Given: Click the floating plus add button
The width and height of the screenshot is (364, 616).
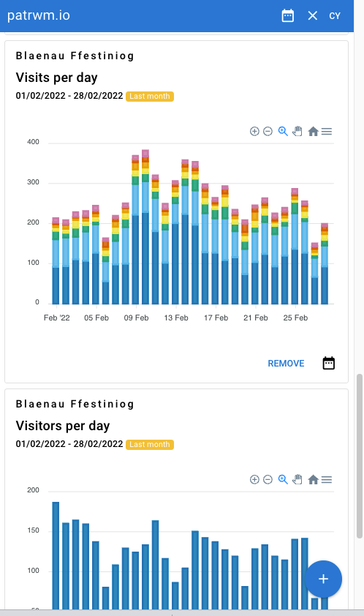Looking at the screenshot, I should [x=323, y=579].
